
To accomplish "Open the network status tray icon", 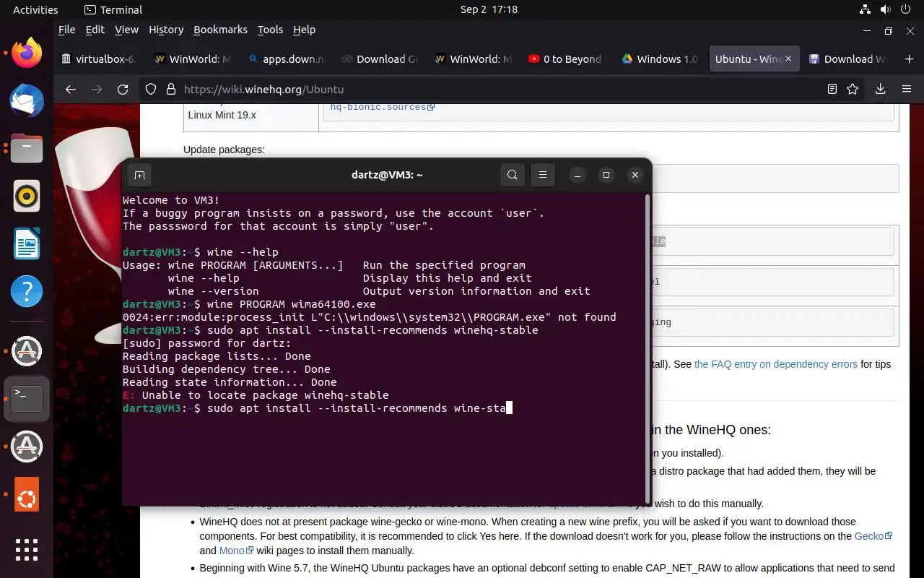I will click(865, 9).
